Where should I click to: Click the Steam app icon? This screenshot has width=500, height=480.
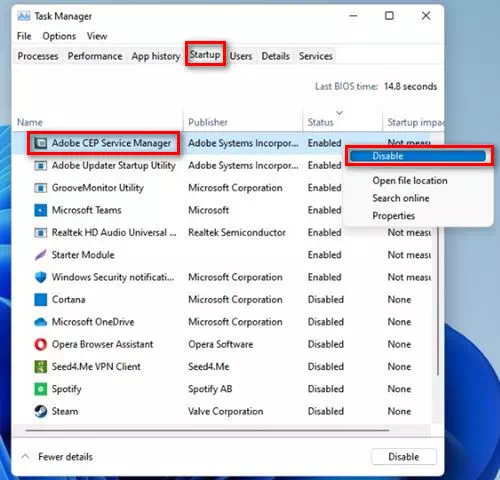coord(41,411)
